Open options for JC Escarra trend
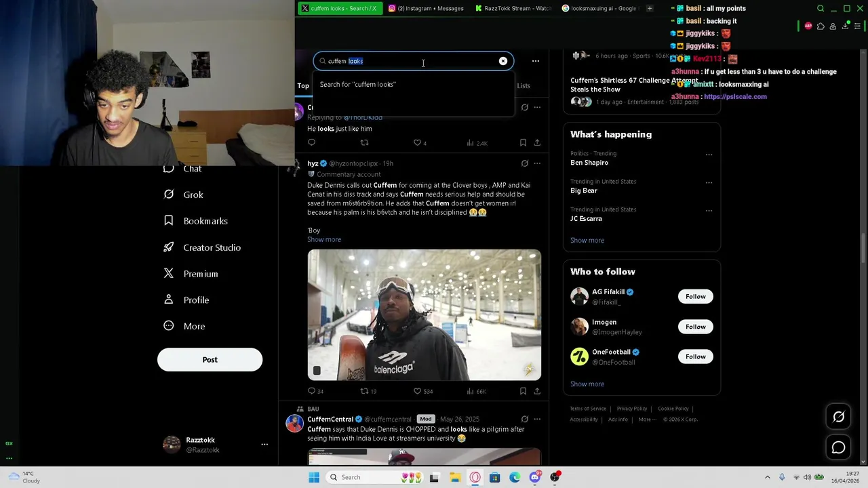This screenshot has width=868, height=488. pos(709,210)
